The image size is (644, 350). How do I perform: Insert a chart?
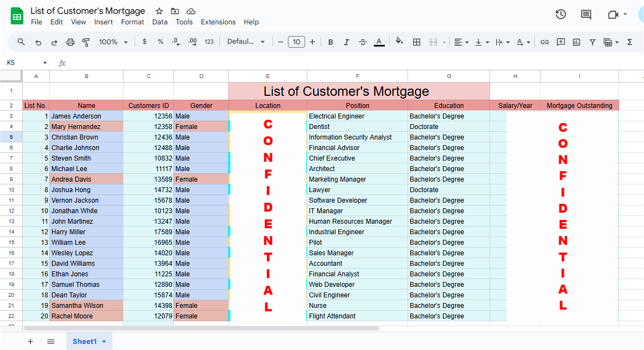[x=576, y=42]
